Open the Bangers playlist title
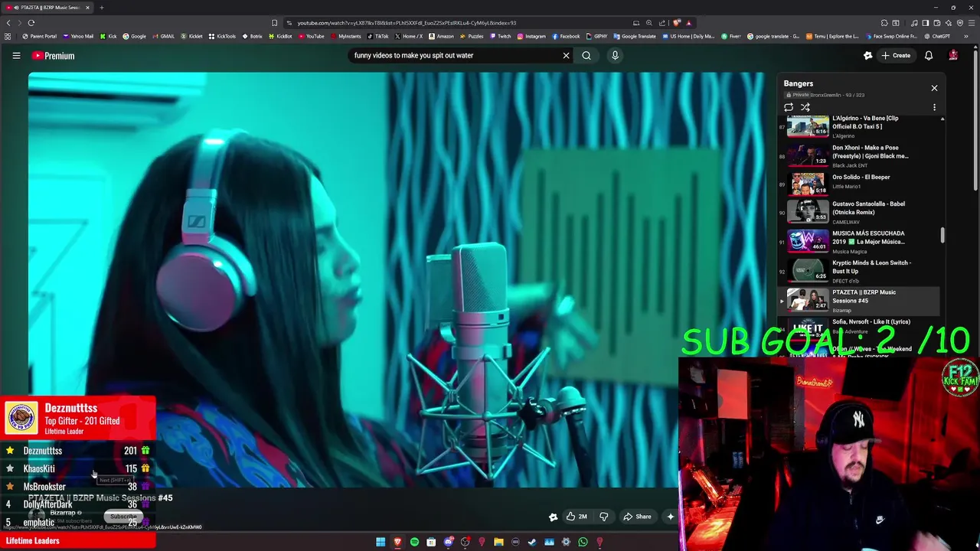 point(799,83)
